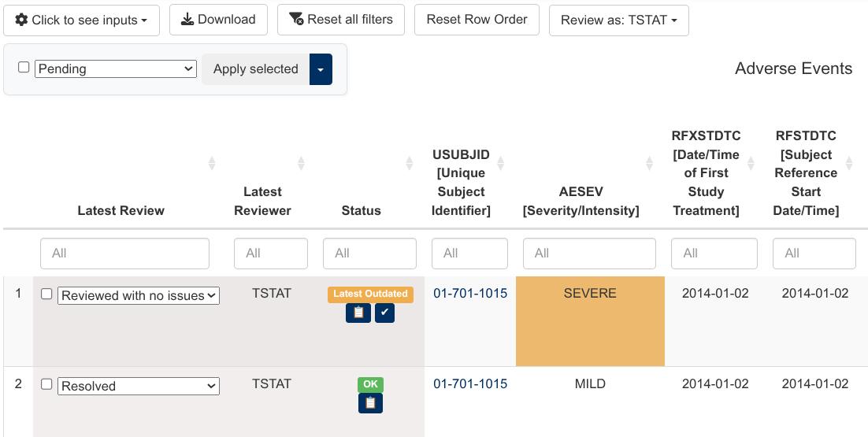This screenshot has height=437, width=868.
Task: Sort by Latest Reviewer column arrows
Action: (x=301, y=163)
